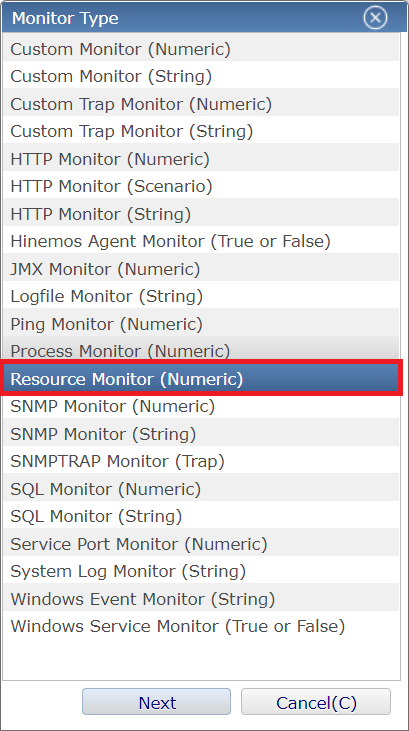Select HTTP Monitor (String)

point(201,214)
